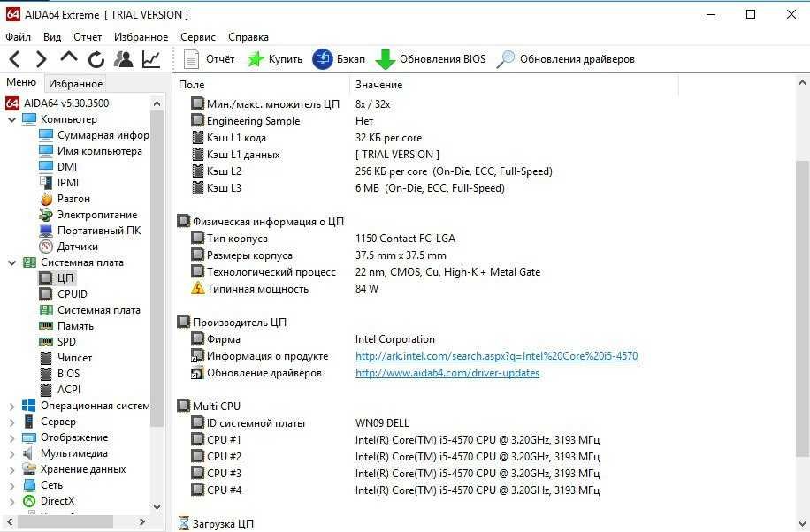This screenshot has height=532, width=810.
Task: Open Системная плата motherboard icon child item
Action: click(46, 310)
